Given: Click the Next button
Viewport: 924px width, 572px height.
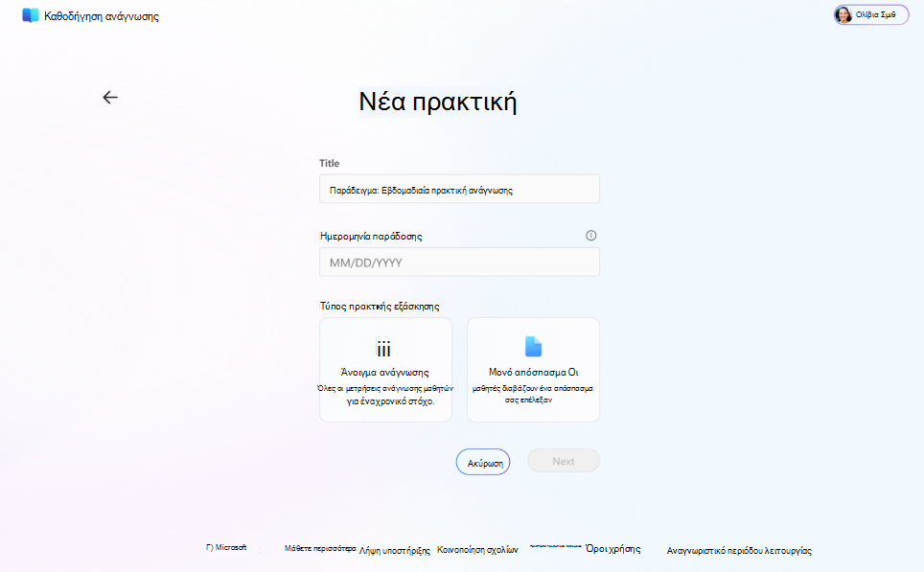Looking at the screenshot, I should tap(564, 461).
